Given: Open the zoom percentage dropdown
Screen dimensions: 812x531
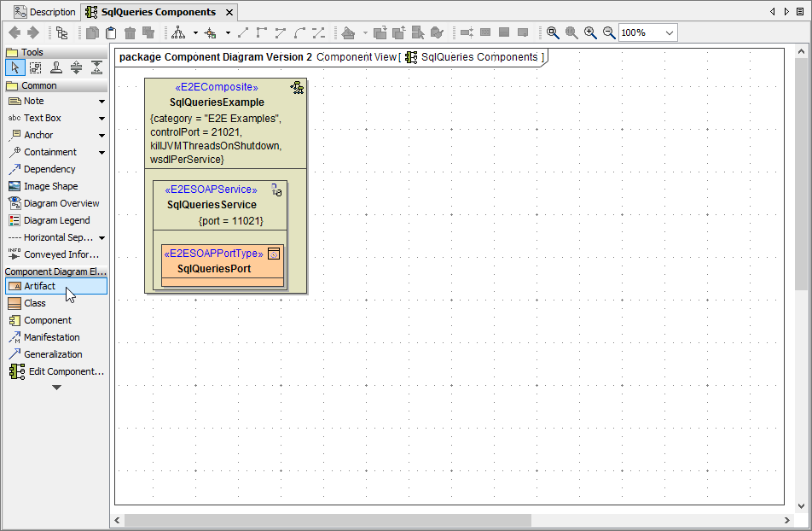Looking at the screenshot, I should 669,32.
